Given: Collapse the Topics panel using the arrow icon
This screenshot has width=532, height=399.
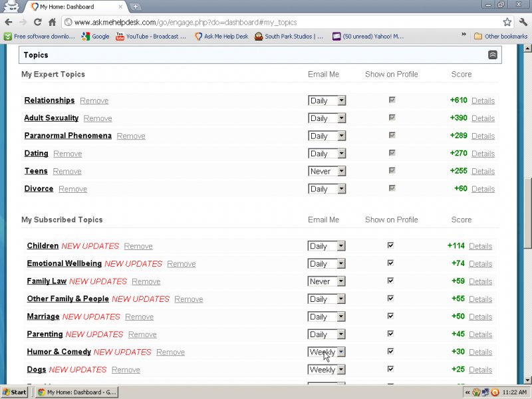Looking at the screenshot, I should pos(492,55).
